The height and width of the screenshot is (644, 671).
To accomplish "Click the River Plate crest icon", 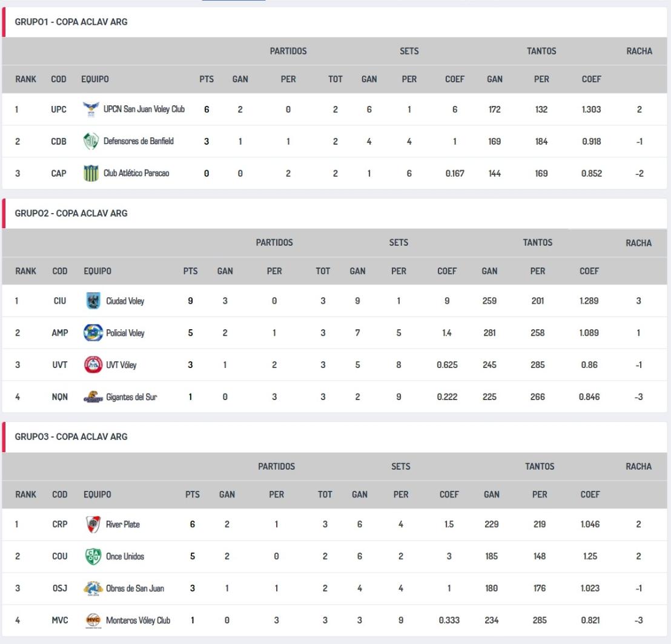I will pyautogui.click(x=92, y=525).
